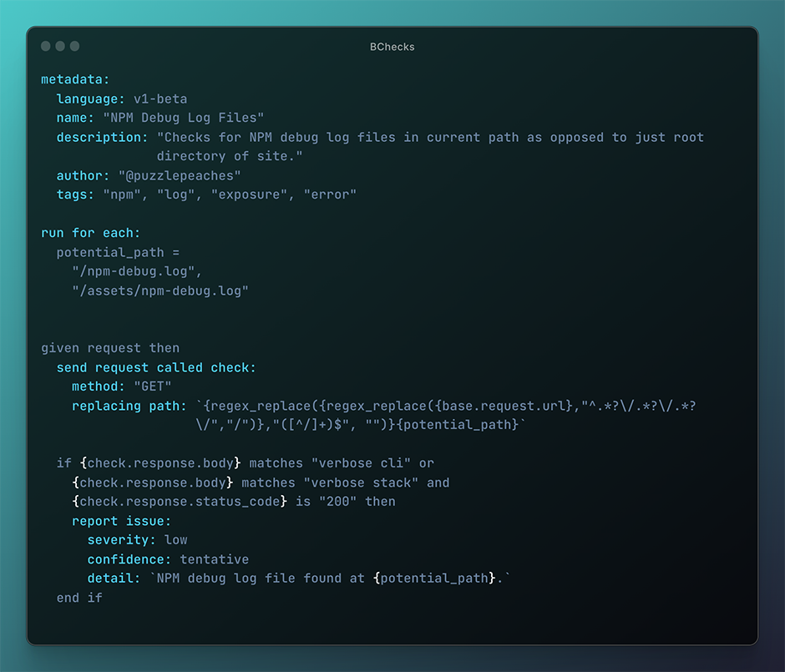The width and height of the screenshot is (785, 672).
Task: Click the end if statement
Action: [x=79, y=598]
